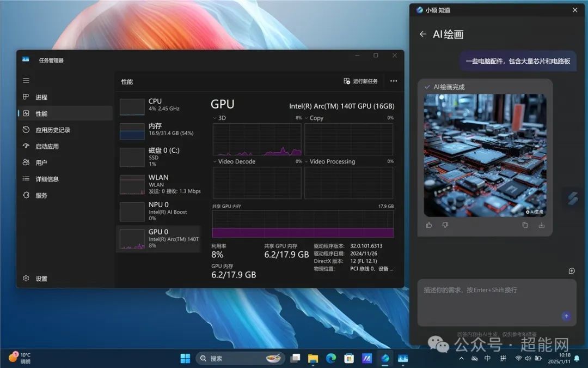
Task: Open the 启动应用 page
Action: tap(65, 146)
